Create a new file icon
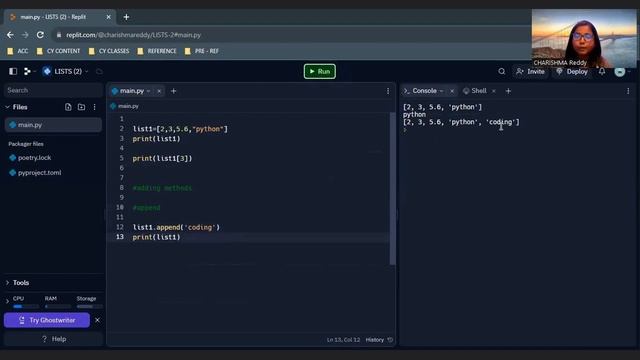 (x=68, y=107)
